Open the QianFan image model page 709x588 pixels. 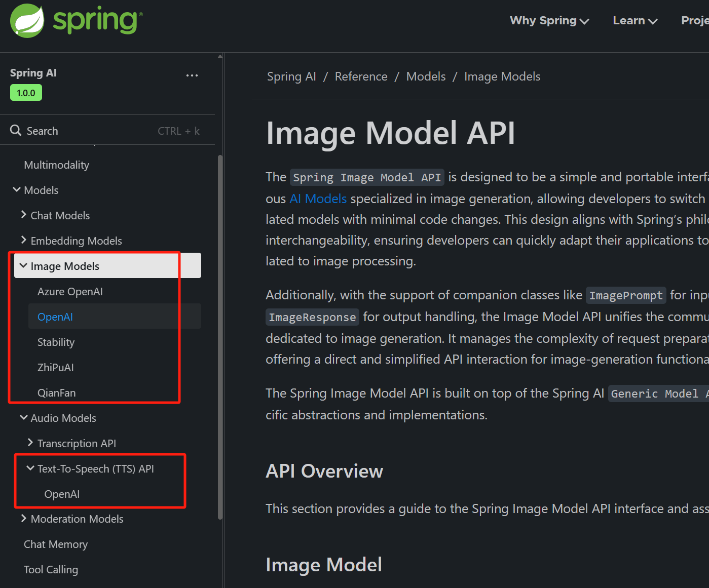[56, 393]
